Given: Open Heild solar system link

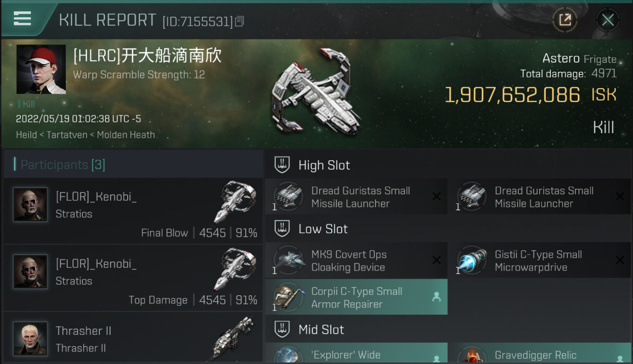Looking at the screenshot, I should click(x=26, y=135).
